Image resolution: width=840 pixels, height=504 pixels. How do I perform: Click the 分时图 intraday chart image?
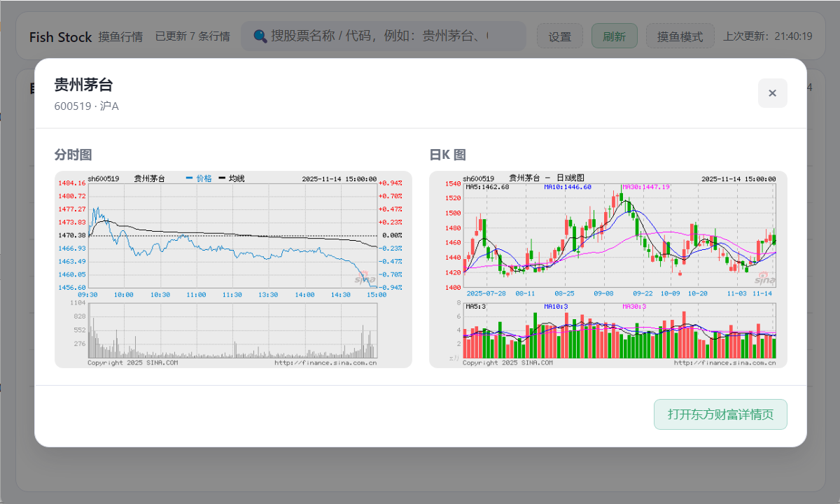click(233, 269)
